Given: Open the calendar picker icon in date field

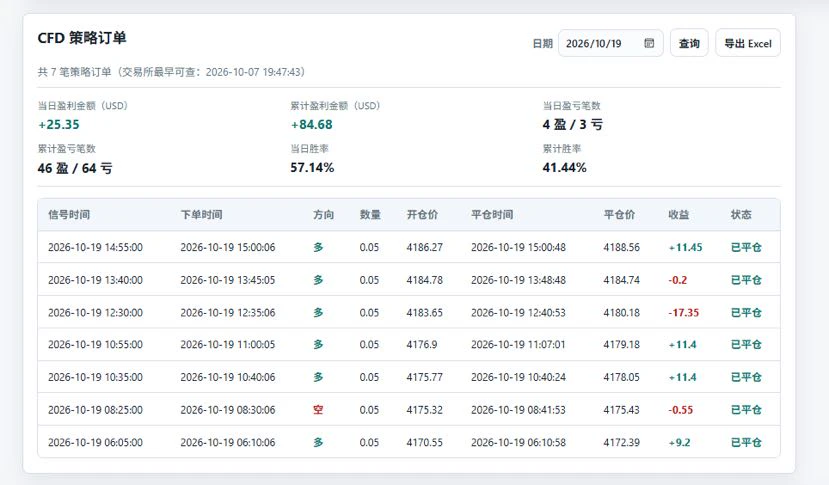Looking at the screenshot, I should click(x=649, y=43).
